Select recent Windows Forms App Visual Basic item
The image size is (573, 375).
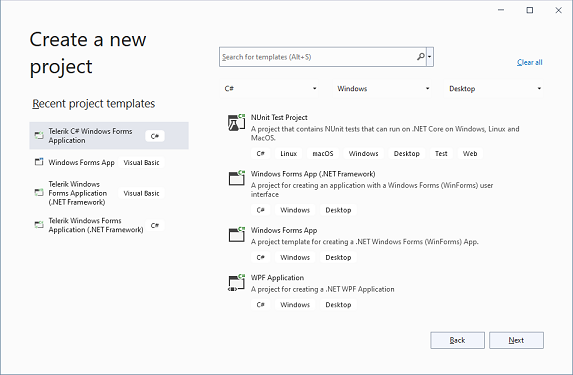coord(109,162)
